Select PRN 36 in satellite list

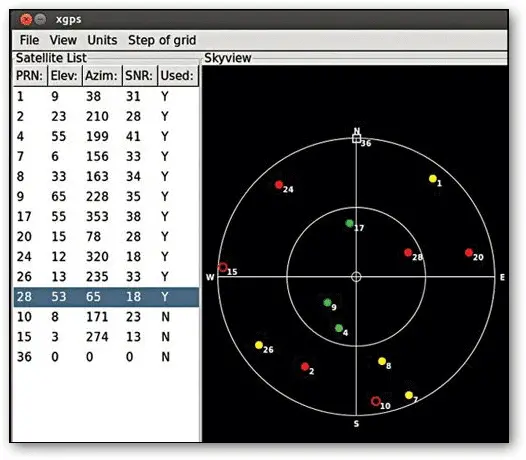(x=106, y=357)
